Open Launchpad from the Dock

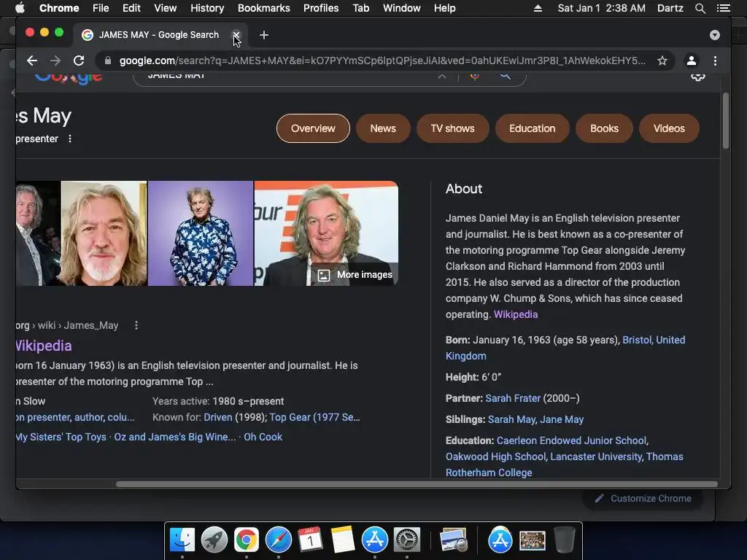[214, 540]
